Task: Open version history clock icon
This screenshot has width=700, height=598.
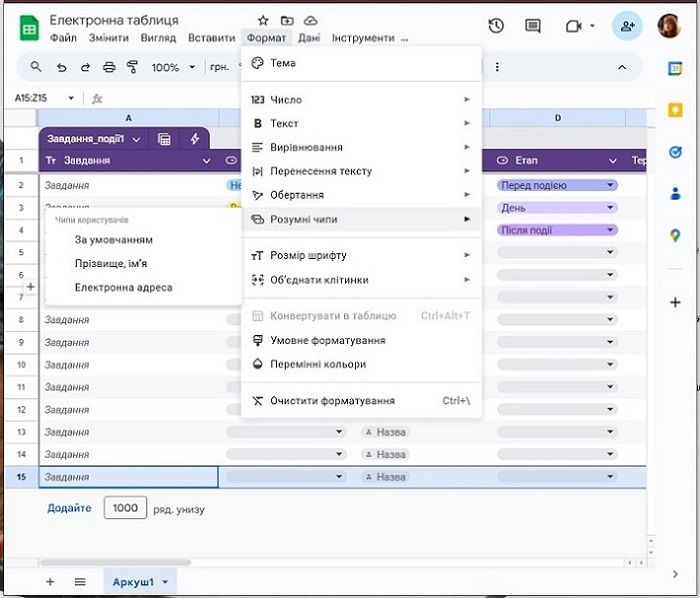Action: click(496, 26)
